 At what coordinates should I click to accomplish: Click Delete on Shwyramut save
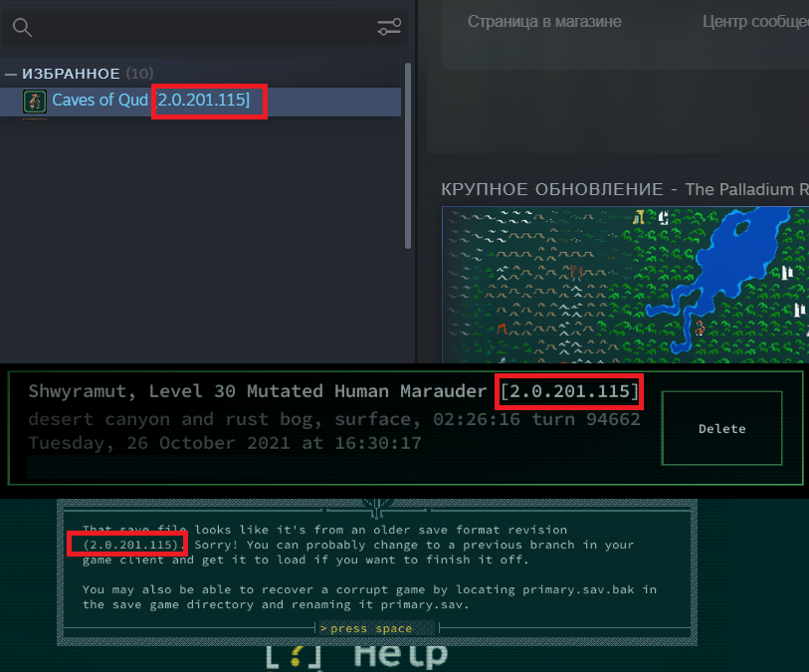pos(721,428)
